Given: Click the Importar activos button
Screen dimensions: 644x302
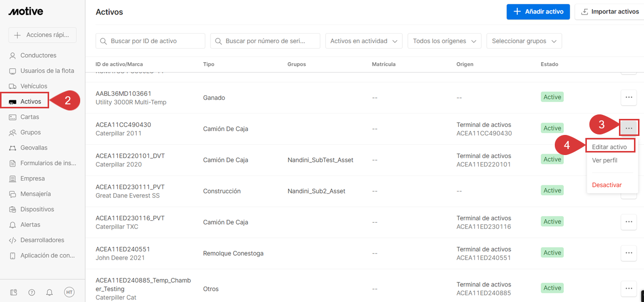Looking at the screenshot, I should pyautogui.click(x=609, y=12).
